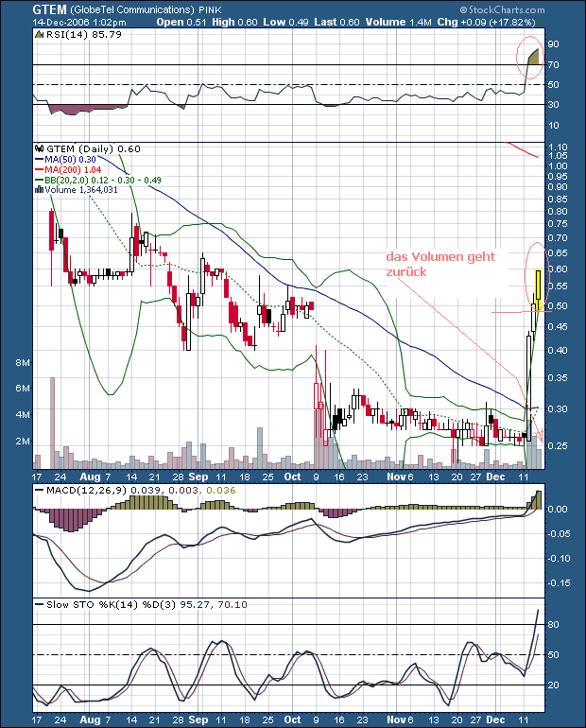Click the 0.40 price axis label
586x728 pixels.
[558, 351]
